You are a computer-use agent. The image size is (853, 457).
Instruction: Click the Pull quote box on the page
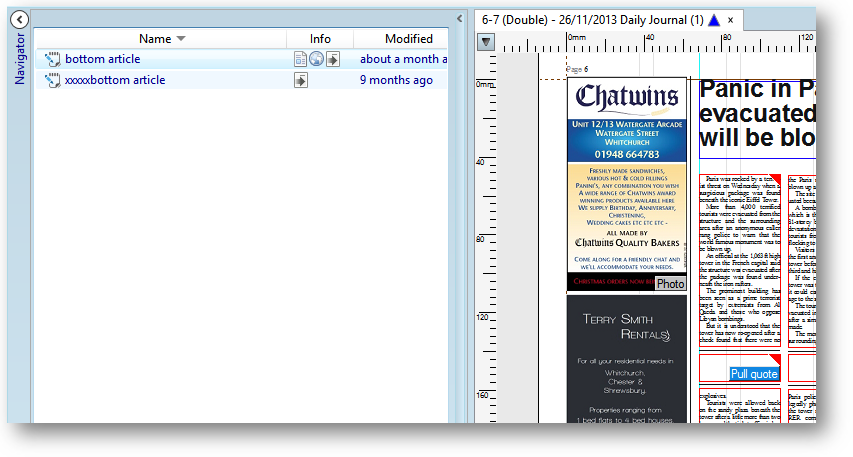pos(753,374)
